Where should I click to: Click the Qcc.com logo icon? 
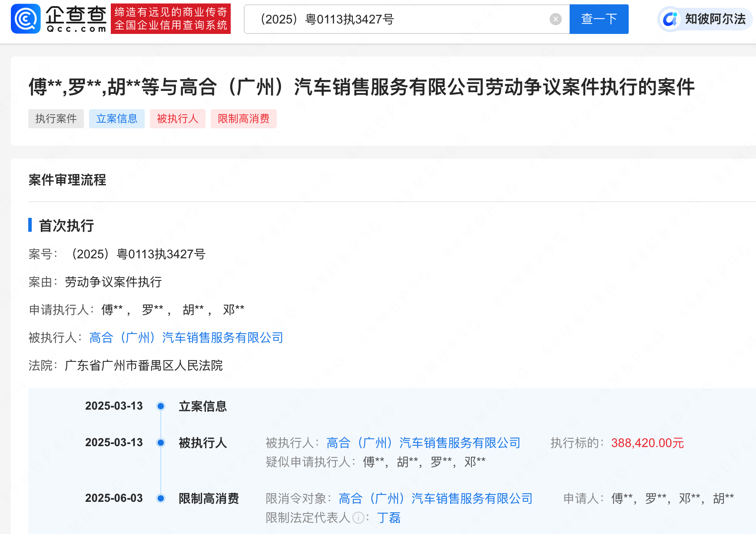click(x=26, y=19)
